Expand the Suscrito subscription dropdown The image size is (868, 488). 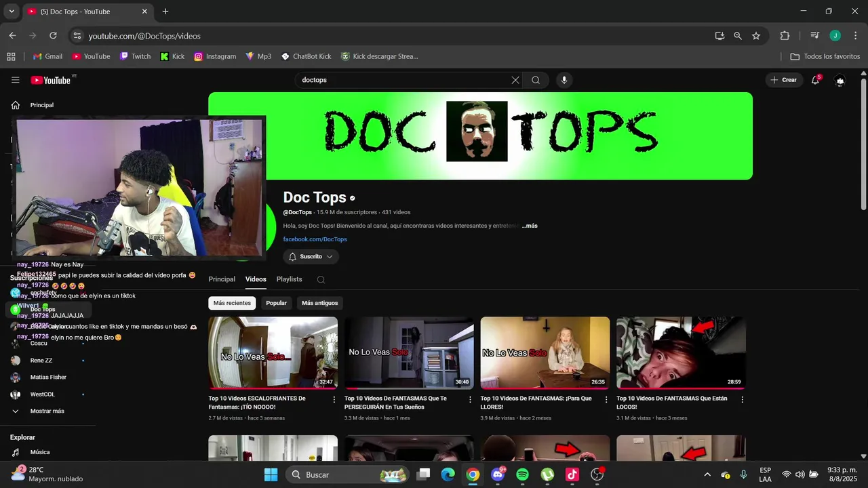tap(311, 257)
